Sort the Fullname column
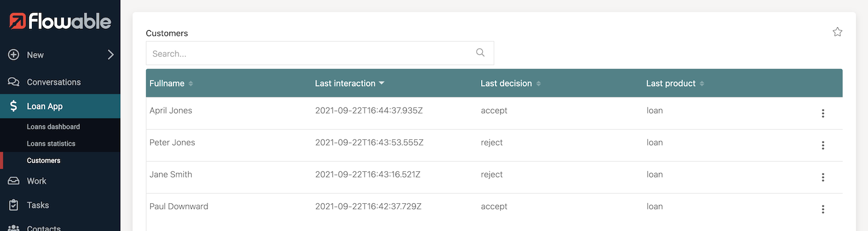Screen dimensions: 868x231 [x=190, y=83]
